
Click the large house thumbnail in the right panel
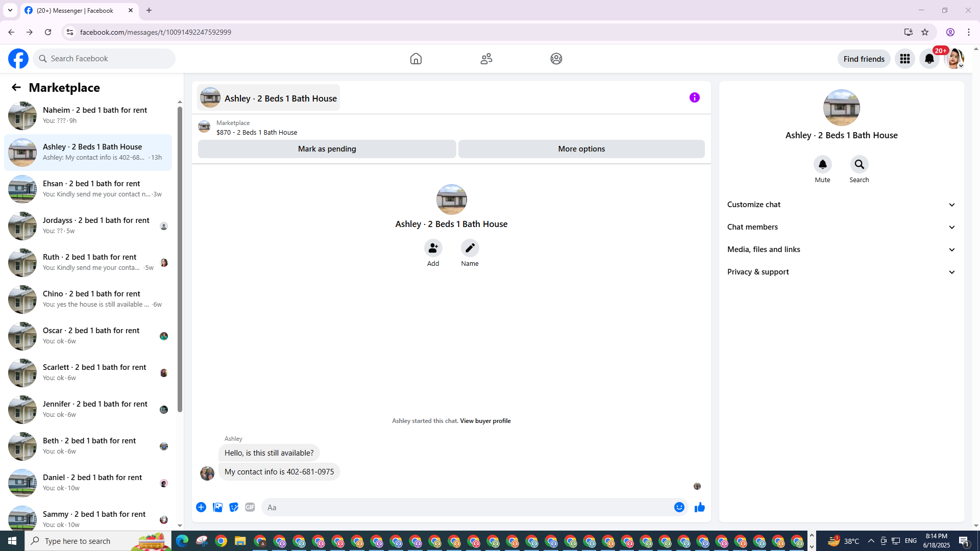coord(842,108)
